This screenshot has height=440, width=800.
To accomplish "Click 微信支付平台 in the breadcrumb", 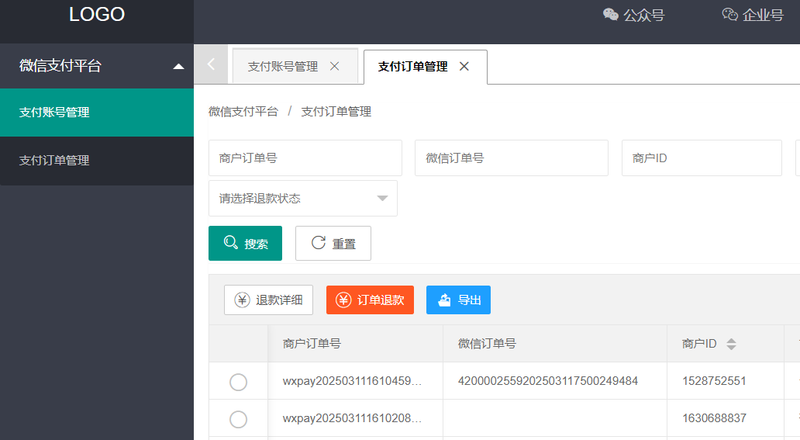I will (x=243, y=111).
